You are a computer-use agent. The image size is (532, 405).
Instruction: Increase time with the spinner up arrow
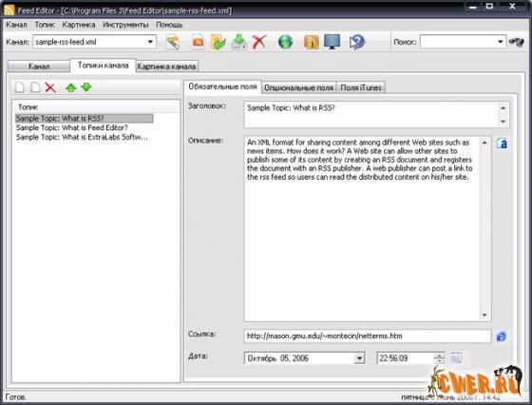point(439,356)
